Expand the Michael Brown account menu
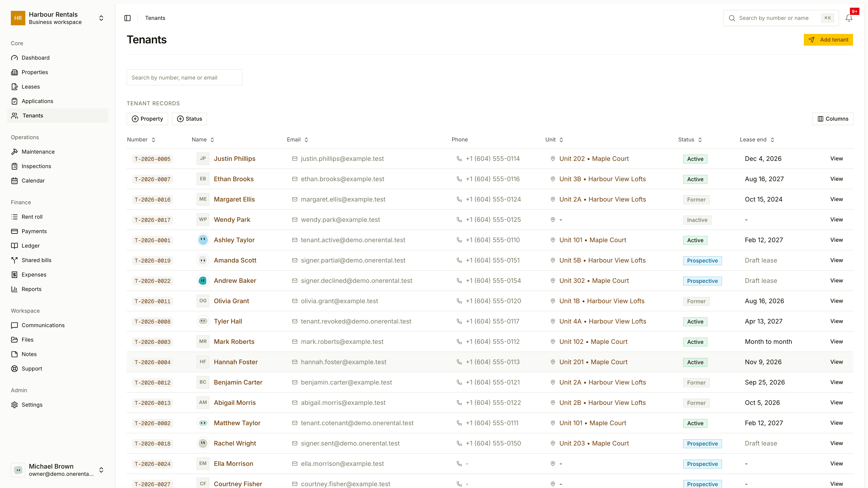868x488 pixels. point(101,470)
